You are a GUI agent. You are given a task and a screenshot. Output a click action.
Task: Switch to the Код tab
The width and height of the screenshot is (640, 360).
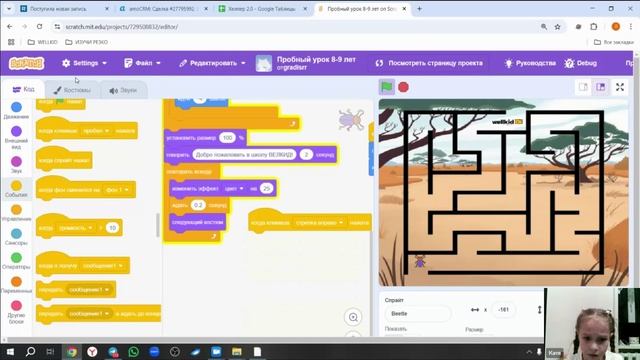click(x=23, y=89)
